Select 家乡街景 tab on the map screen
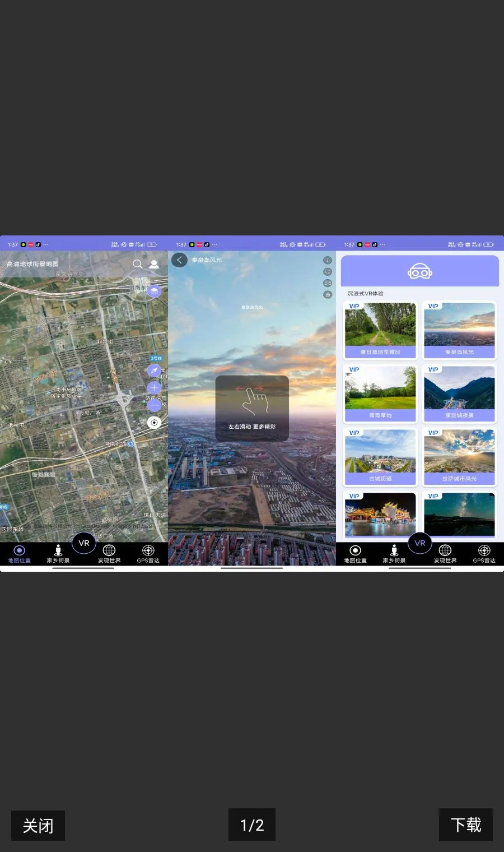Viewport: 504px width, 852px height. pos(58,554)
